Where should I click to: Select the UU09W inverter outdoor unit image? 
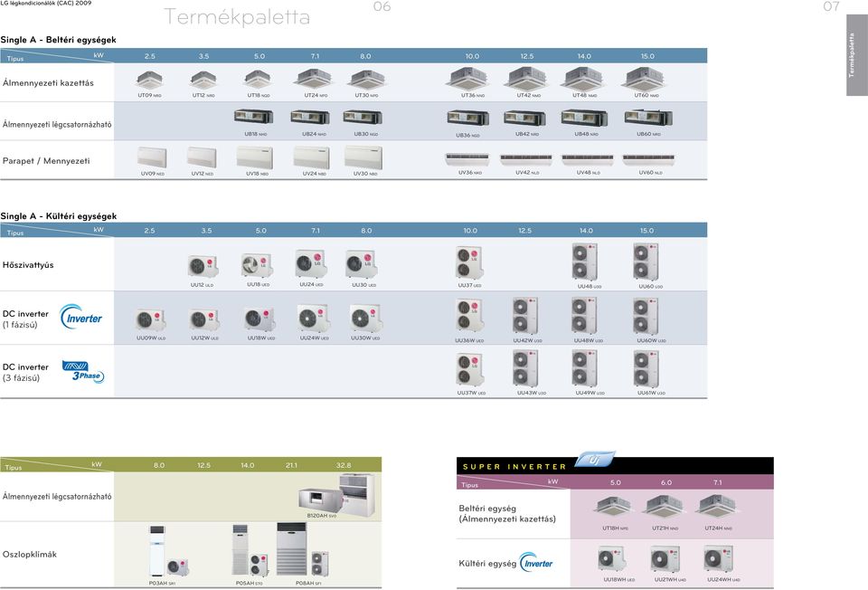151,319
